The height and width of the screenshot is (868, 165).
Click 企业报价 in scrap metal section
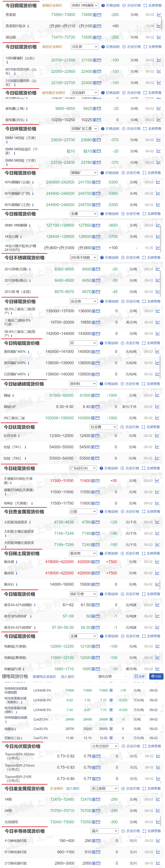tap(57, 788)
